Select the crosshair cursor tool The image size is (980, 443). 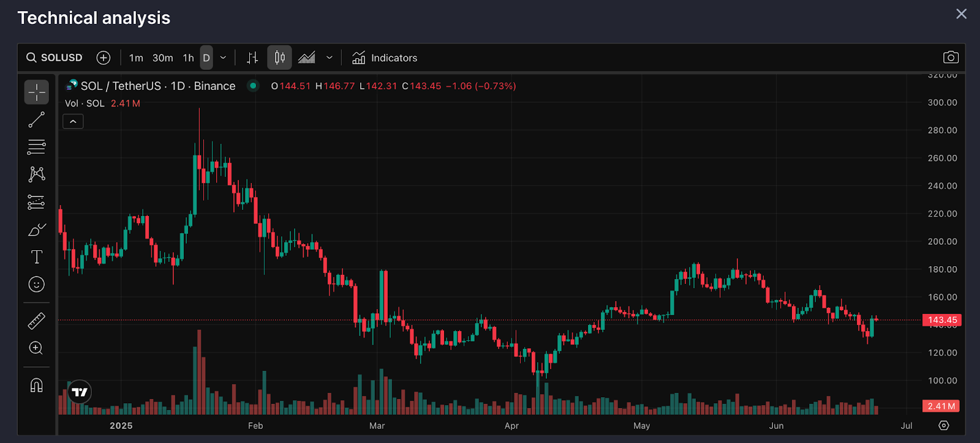pyautogui.click(x=37, y=92)
